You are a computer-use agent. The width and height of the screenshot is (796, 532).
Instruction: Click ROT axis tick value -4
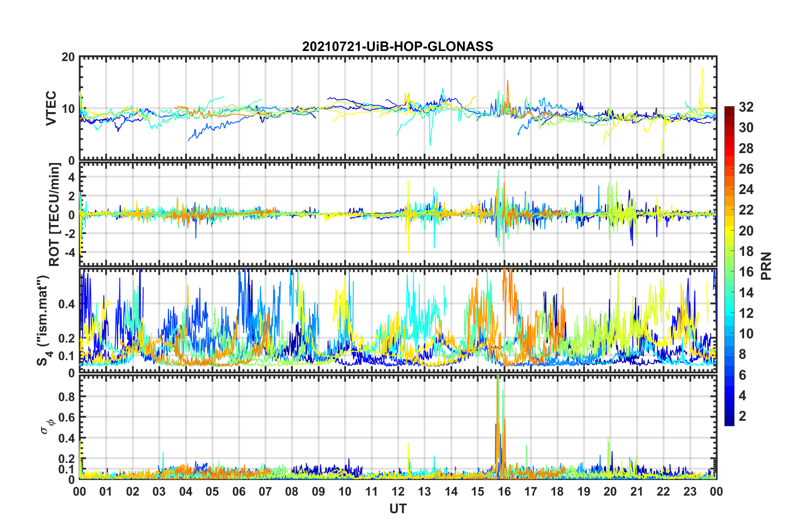70,252
